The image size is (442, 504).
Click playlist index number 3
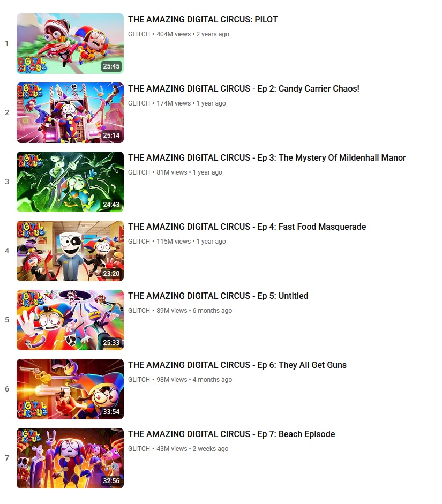click(x=7, y=182)
